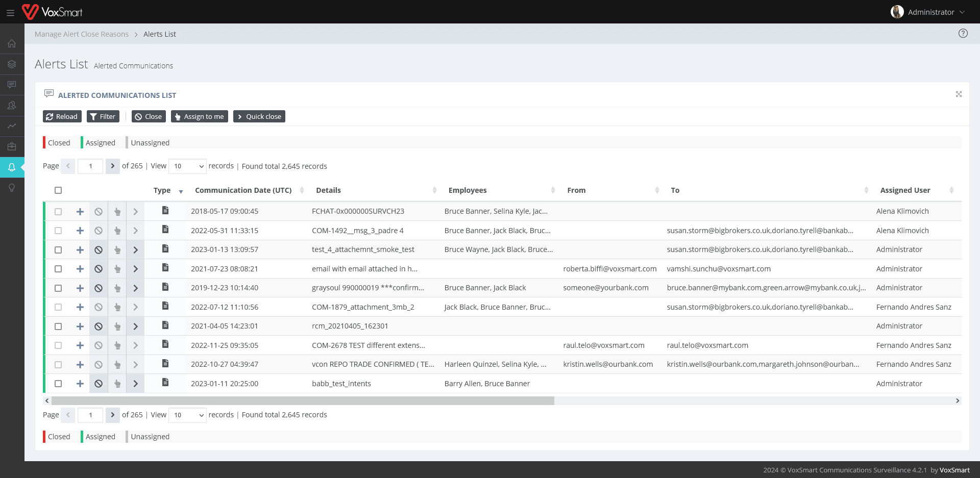Expand row chevron for email with email attached
The width and height of the screenshot is (980, 478).
point(135,269)
